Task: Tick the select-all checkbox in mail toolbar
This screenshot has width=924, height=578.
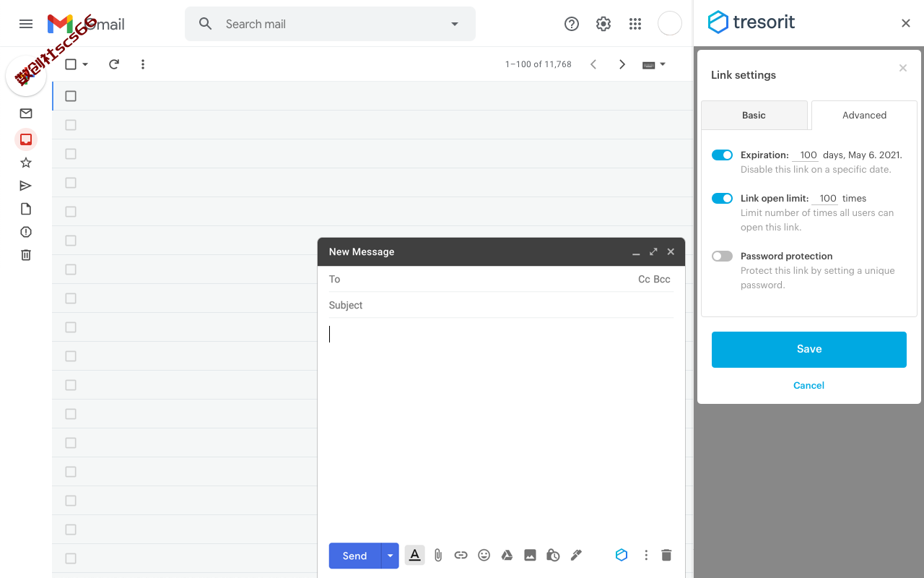Action: pyautogui.click(x=71, y=64)
